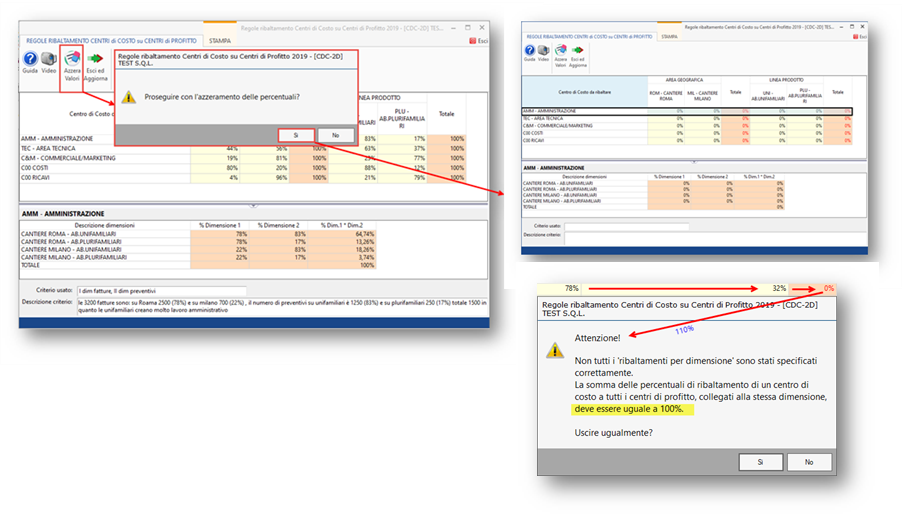The height and width of the screenshot is (521, 910).
Task: Click 64,74% cell in dimension table
Action: pyautogui.click(x=342, y=234)
